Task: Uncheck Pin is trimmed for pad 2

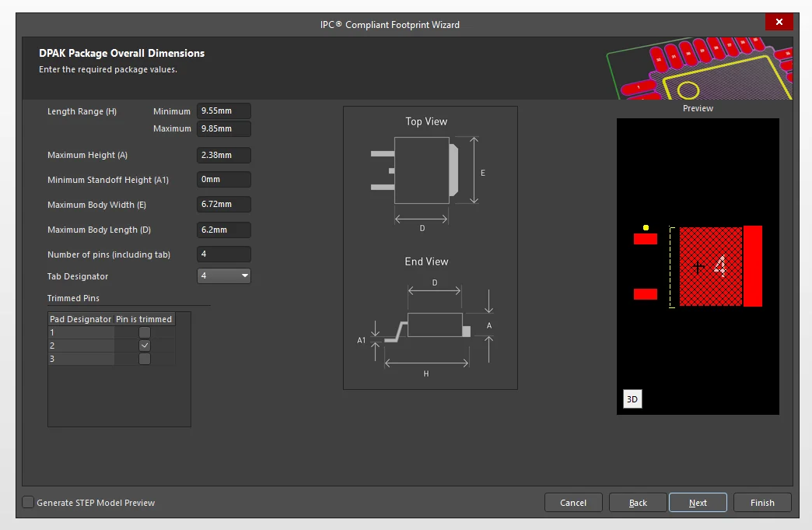Action: point(145,346)
